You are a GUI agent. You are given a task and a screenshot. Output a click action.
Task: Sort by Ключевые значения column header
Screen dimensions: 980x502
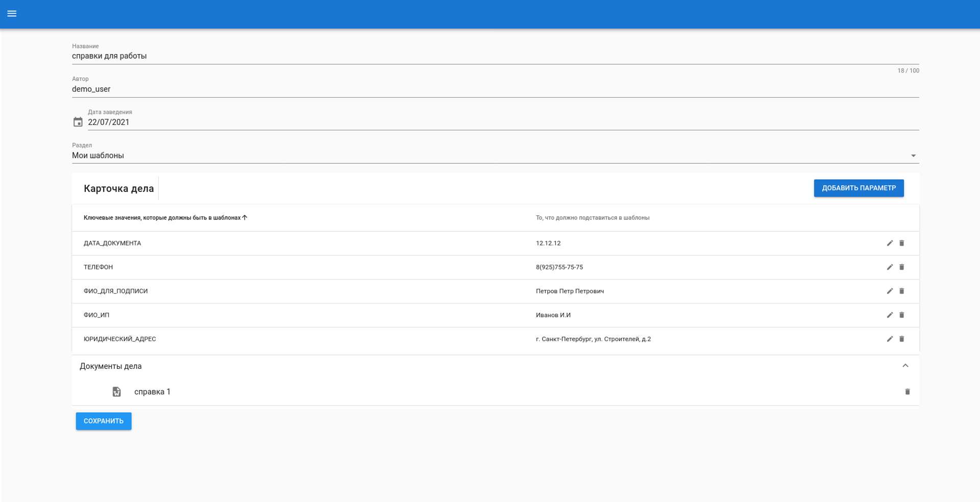pos(162,218)
